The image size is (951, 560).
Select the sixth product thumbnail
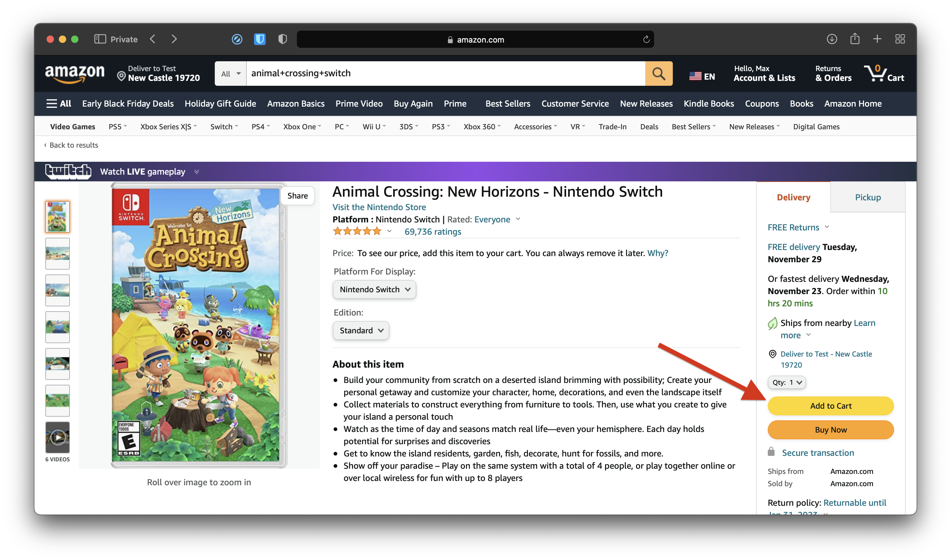click(57, 400)
